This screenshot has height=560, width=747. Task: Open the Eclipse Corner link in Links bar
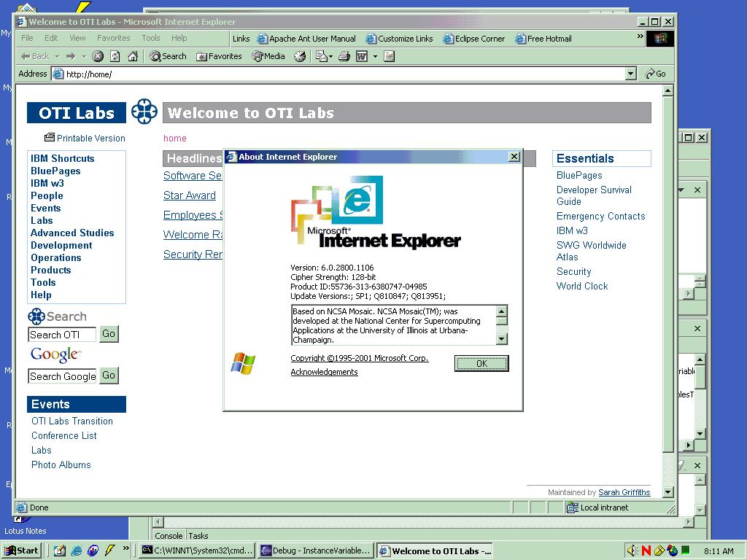click(x=474, y=39)
